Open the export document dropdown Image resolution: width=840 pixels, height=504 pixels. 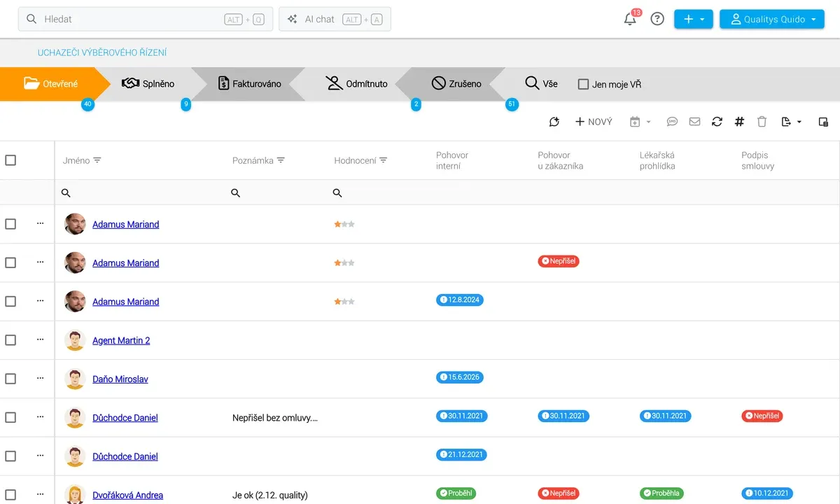tap(791, 122)
